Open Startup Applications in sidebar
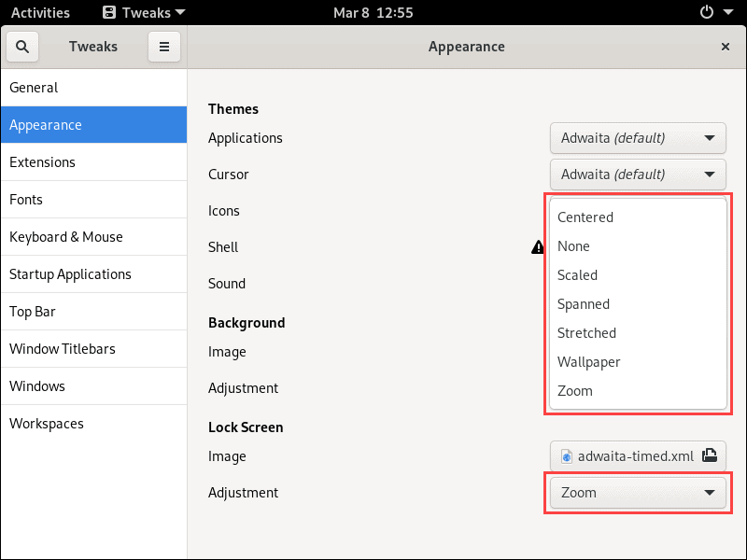 click(x=94, y=274)
